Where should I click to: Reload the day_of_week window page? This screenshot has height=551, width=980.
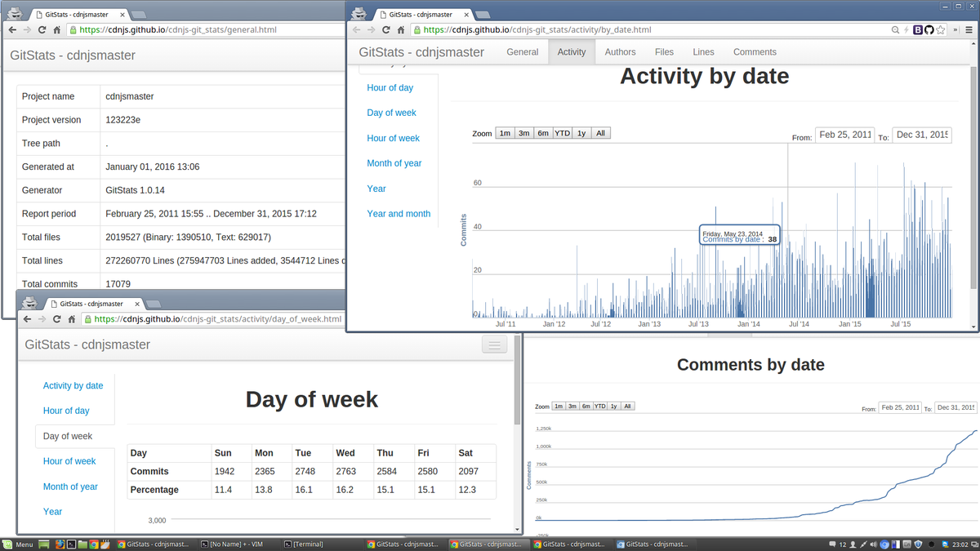pyautogui.click(x=56, y=319)
